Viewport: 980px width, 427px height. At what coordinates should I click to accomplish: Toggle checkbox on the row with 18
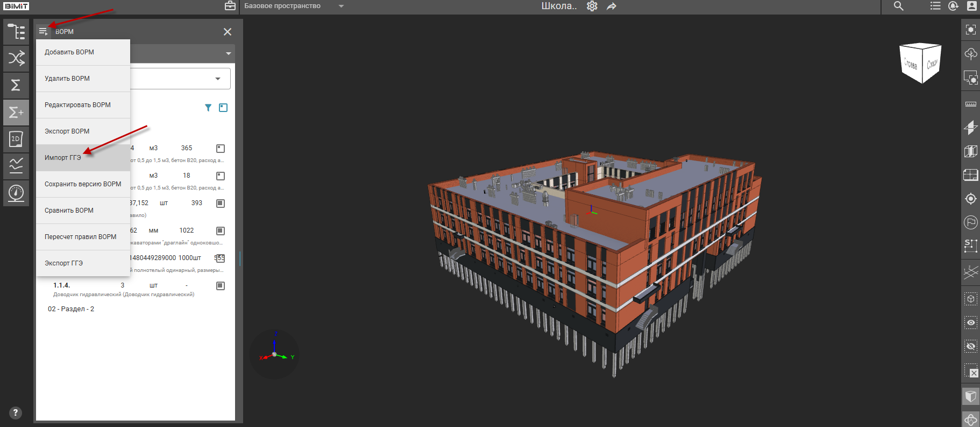click(x=221, y=176)
